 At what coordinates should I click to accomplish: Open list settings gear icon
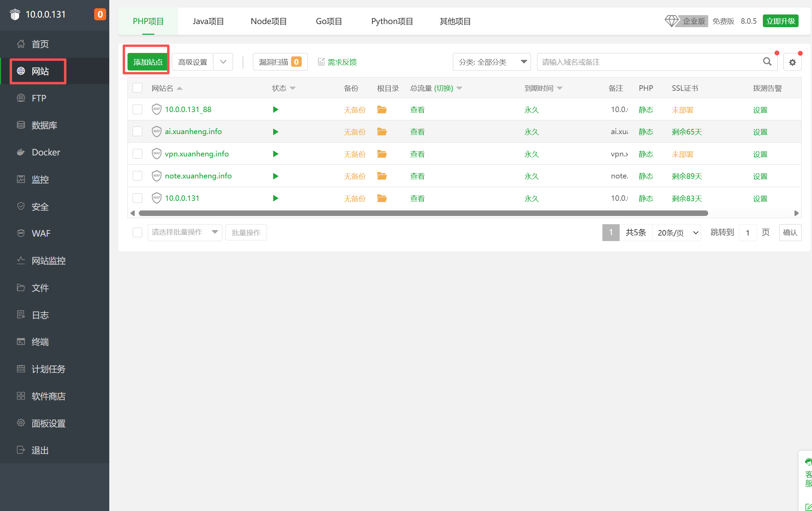[x=792, y=62]
